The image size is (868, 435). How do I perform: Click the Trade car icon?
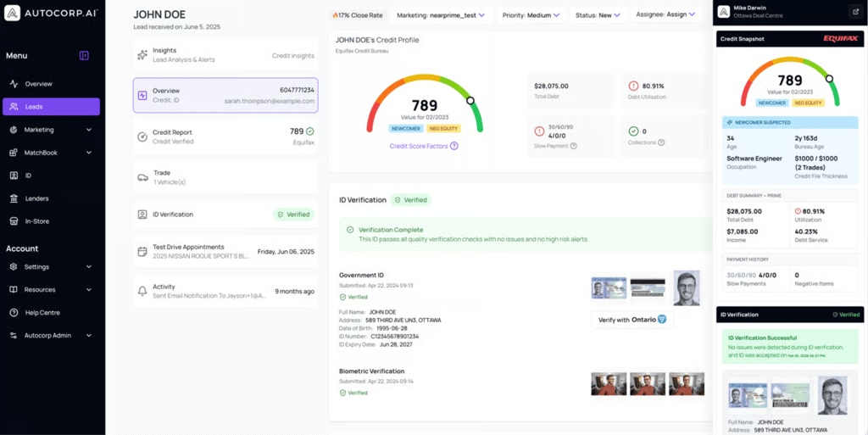tap(142, 178)
